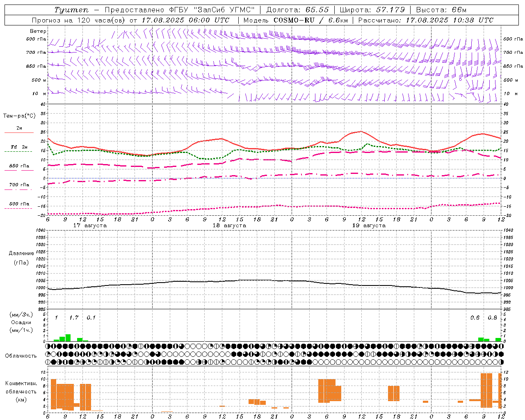This screenshot has width=525, height=420.
Task: Click the "Высота: 66м" elevation value
Action: click(x=441, y=10)
